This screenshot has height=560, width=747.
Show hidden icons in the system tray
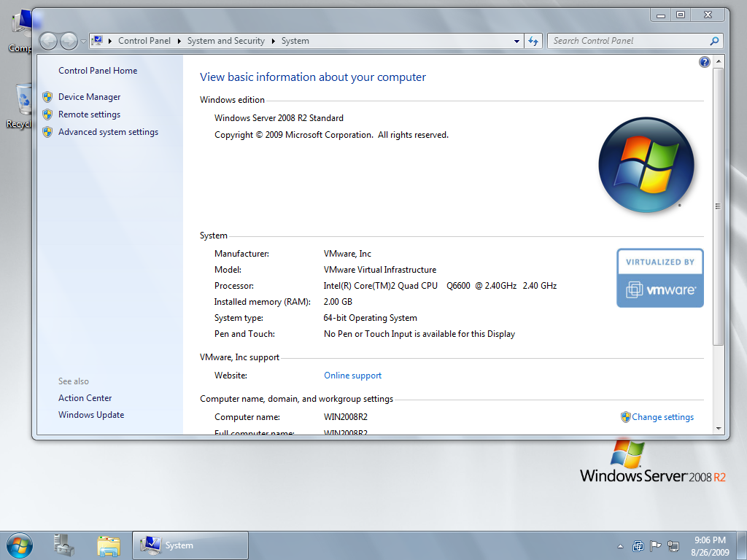pos(621,546)
